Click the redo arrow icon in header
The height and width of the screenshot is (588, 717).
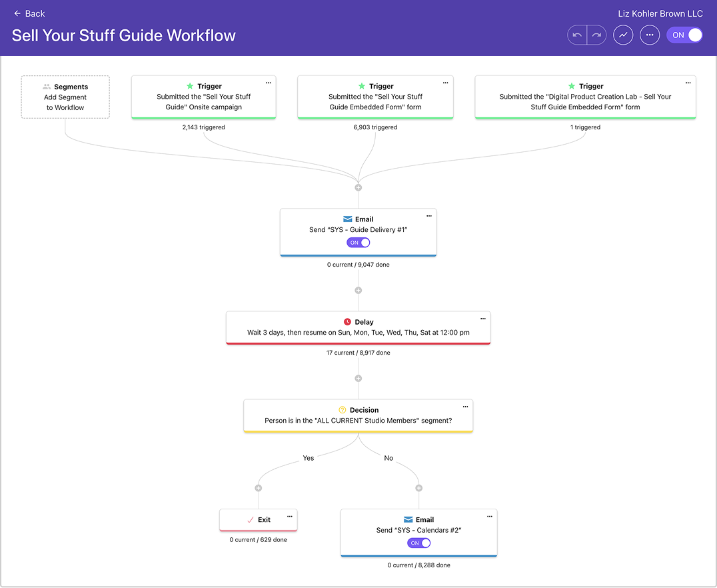point(596,35)
